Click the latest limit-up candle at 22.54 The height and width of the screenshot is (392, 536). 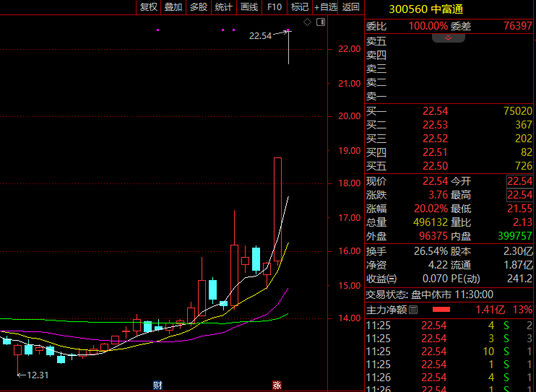coord(288,48)
